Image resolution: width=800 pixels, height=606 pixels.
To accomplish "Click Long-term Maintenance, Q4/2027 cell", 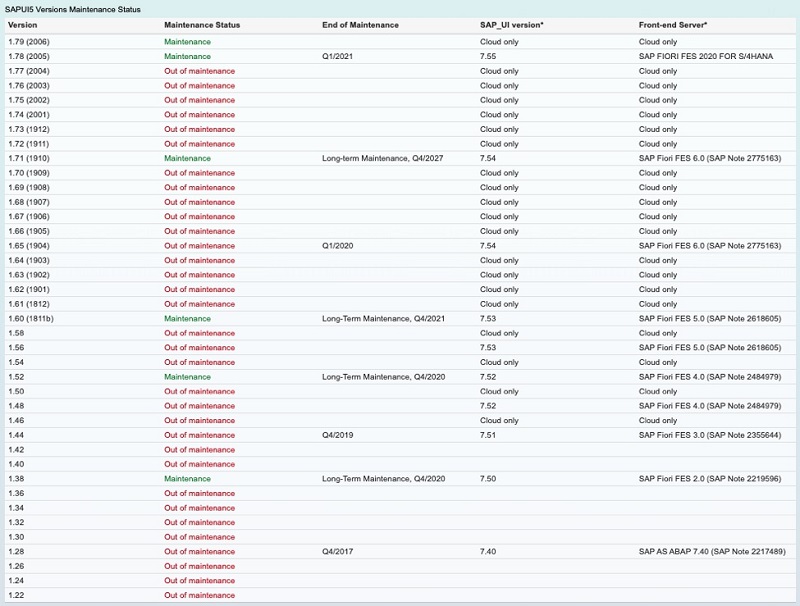I will [383, 158].
